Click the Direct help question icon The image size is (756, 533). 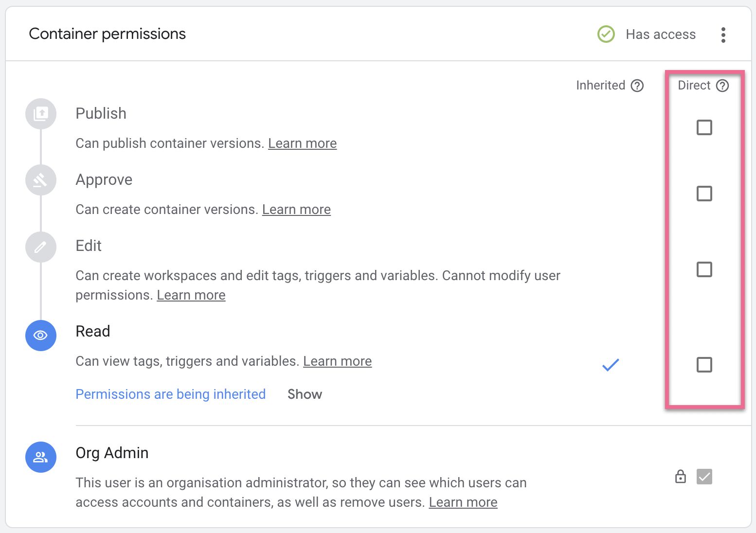click(722, 86)
